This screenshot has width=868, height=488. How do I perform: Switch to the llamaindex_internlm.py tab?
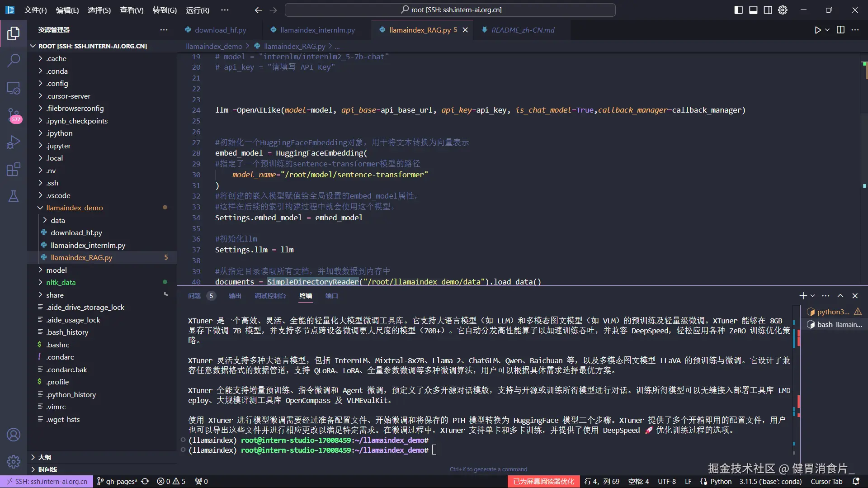317,30
